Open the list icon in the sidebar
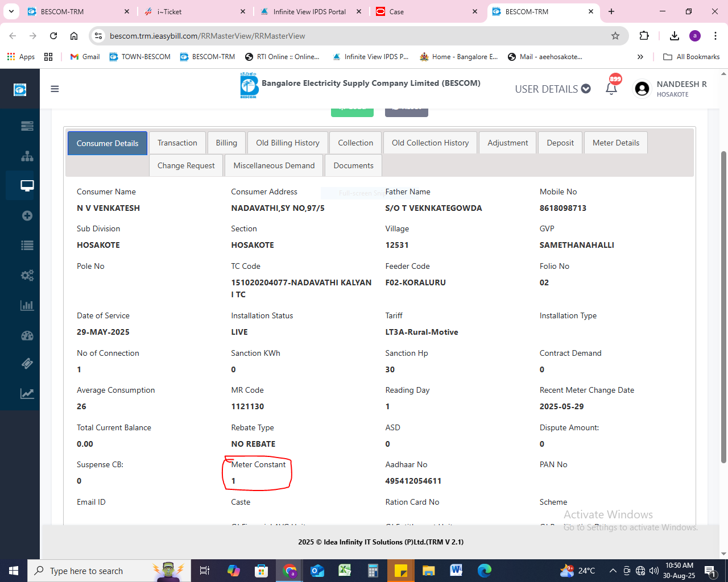Image resolution: width=728 pixels, height=582 pixels. (x=27, y=246)
